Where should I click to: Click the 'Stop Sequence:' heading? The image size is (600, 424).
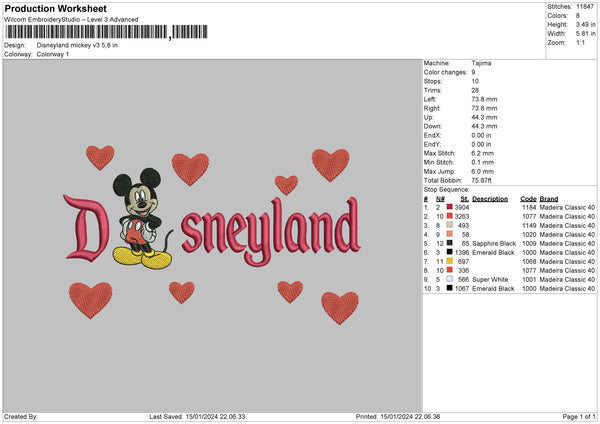[x=446, y=189]
